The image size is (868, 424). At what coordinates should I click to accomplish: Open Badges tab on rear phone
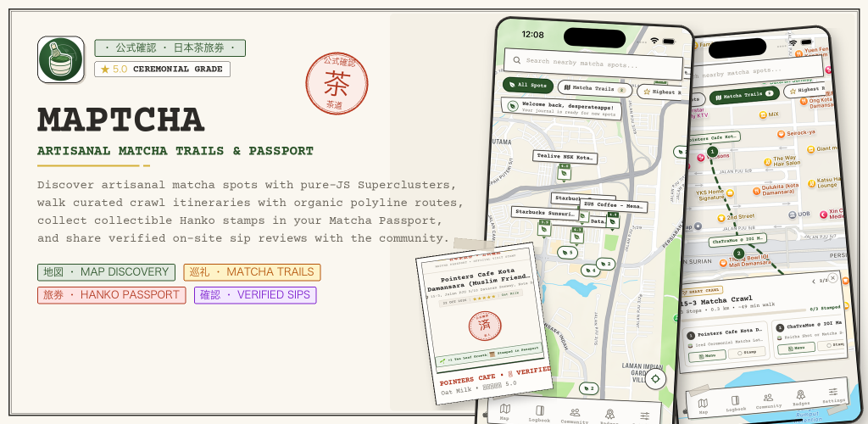pyautogui.click(x=800, y=398)
